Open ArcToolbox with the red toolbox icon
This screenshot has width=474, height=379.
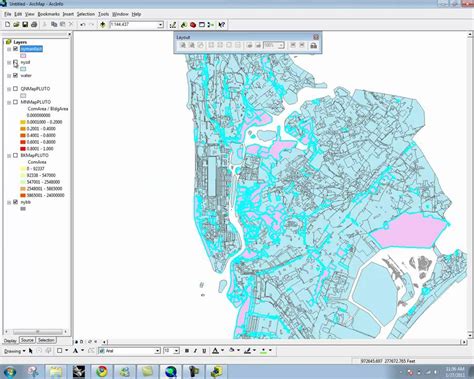pyautogui.click(x=193, y=25)
